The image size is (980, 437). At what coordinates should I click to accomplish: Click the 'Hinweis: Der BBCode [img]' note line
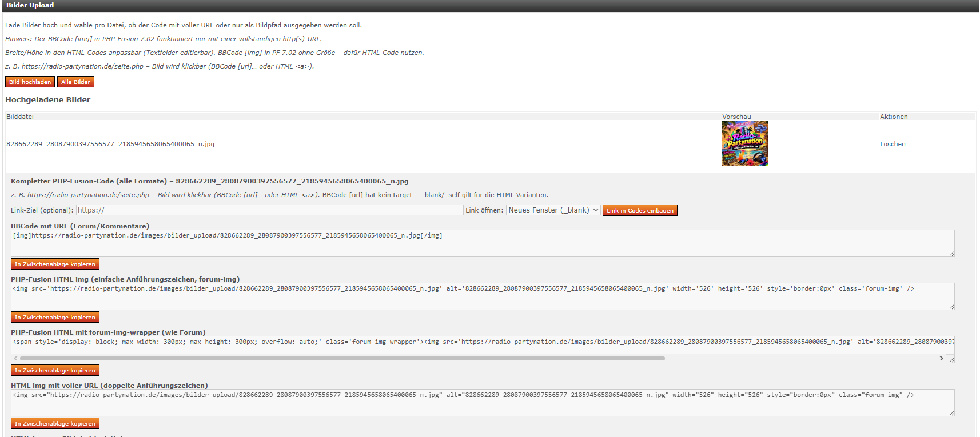(164, 39)
